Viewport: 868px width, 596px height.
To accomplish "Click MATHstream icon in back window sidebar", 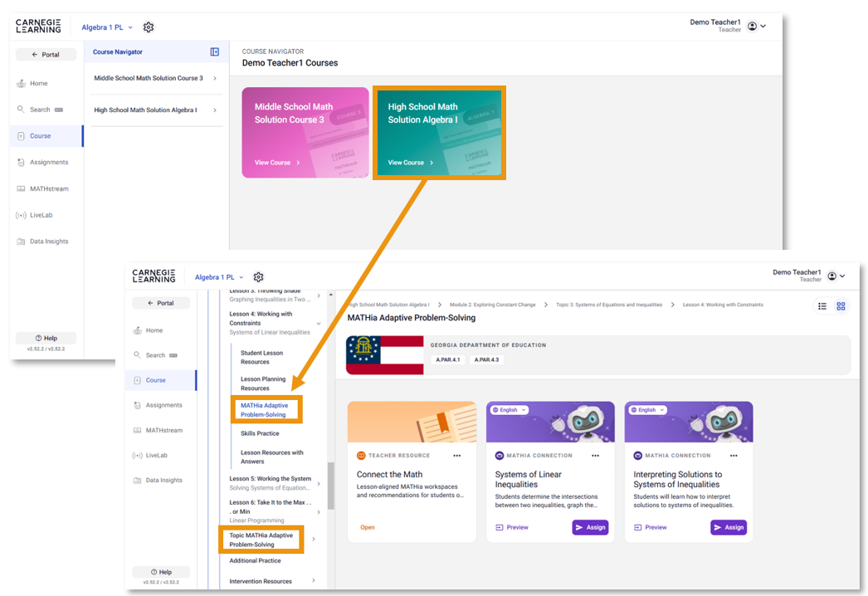I will (21, 189).
